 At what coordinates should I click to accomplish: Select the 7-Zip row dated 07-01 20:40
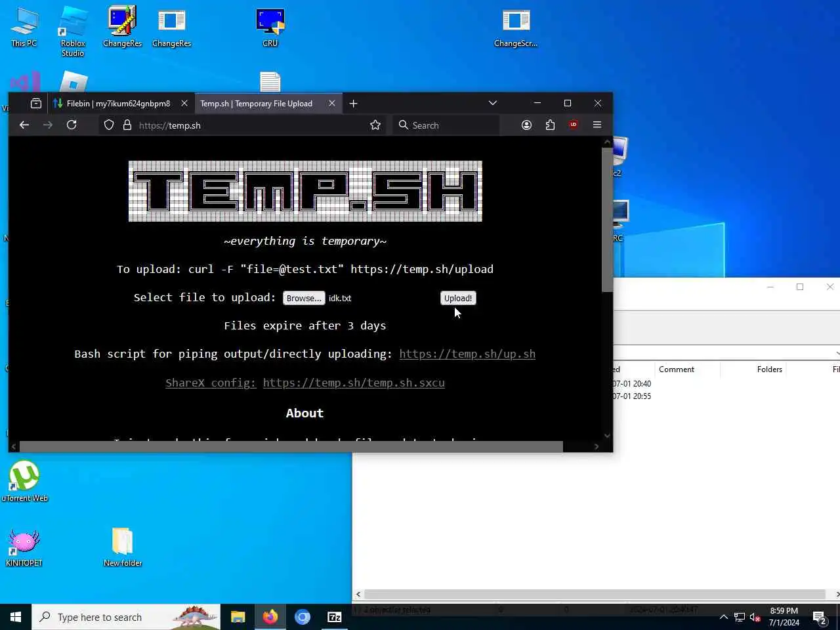click(632, 384)
